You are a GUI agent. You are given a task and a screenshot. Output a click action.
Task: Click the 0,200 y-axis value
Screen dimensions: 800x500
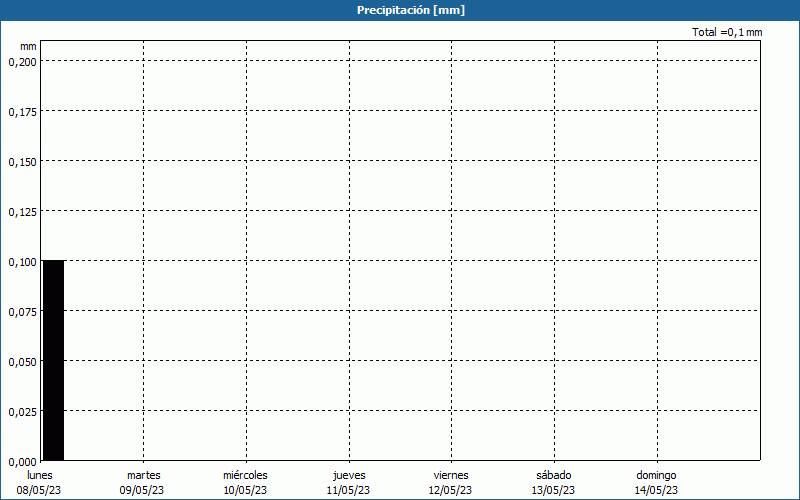tap(23, 62)
